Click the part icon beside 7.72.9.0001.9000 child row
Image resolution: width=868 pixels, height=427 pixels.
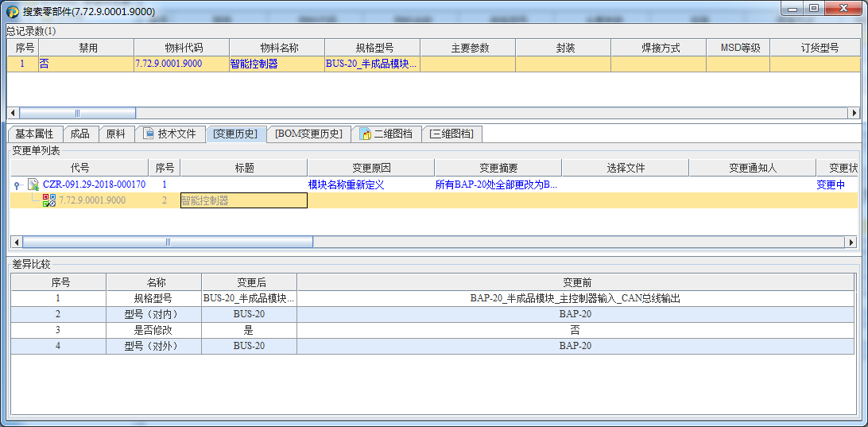[x=48, y=200]
